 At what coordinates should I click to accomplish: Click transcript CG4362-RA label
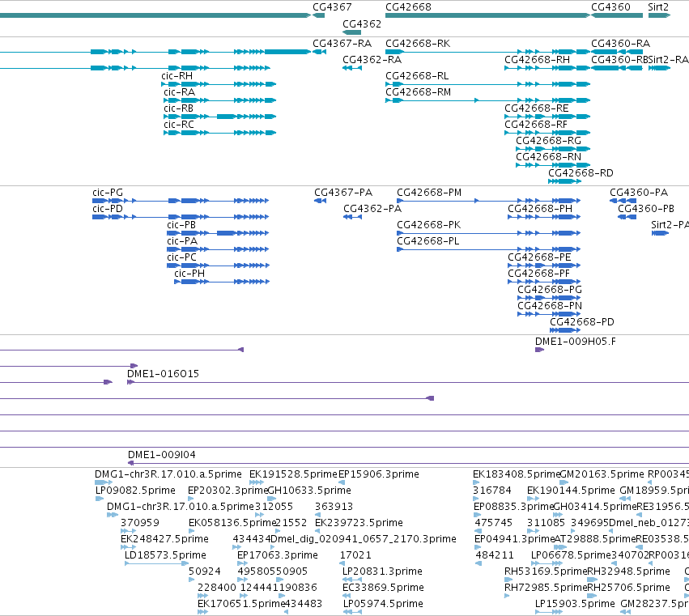click(372, 60)
